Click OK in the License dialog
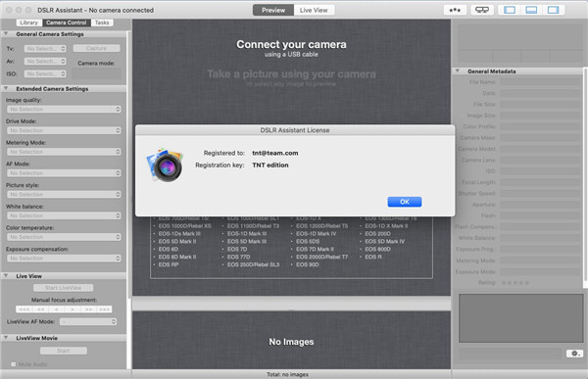 [x=405, y=202]
